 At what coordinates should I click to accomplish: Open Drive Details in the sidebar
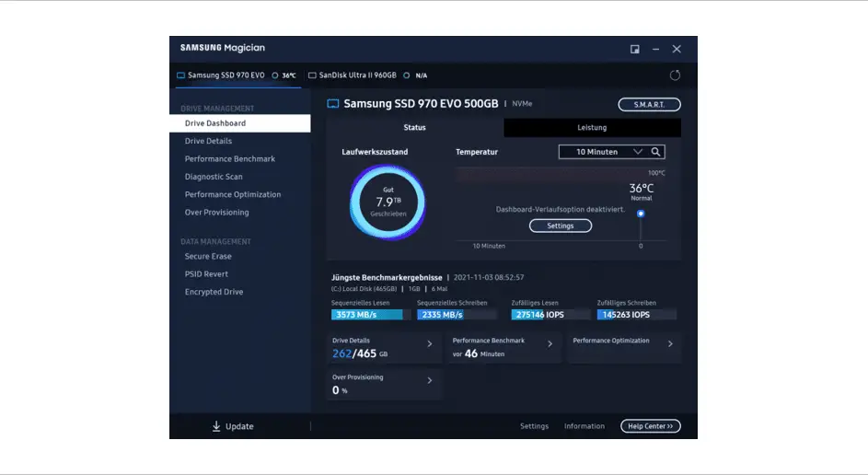[x=239, y=141]
